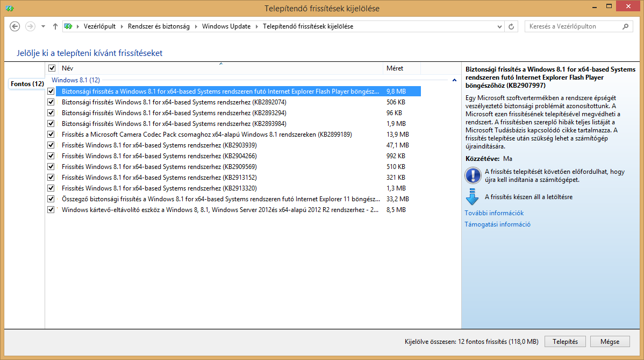
Task: Click the Telepítés button
Action: pos(565,342)
